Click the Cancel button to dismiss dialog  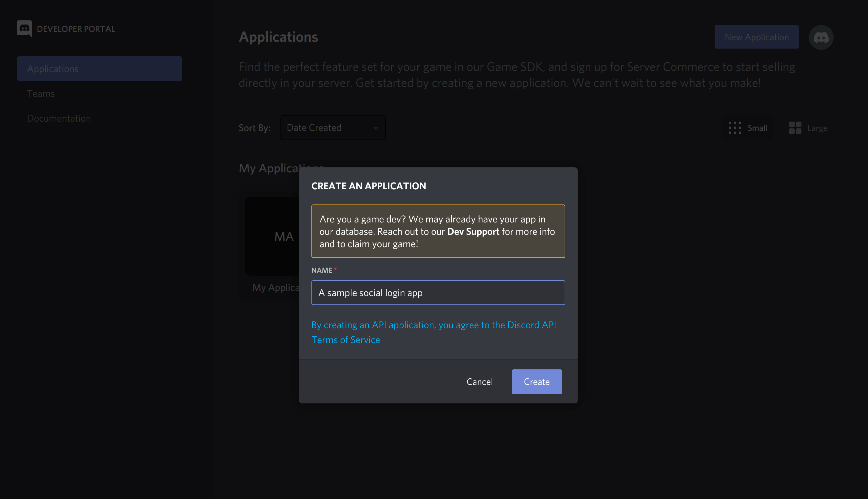click(x=479, y=382)
